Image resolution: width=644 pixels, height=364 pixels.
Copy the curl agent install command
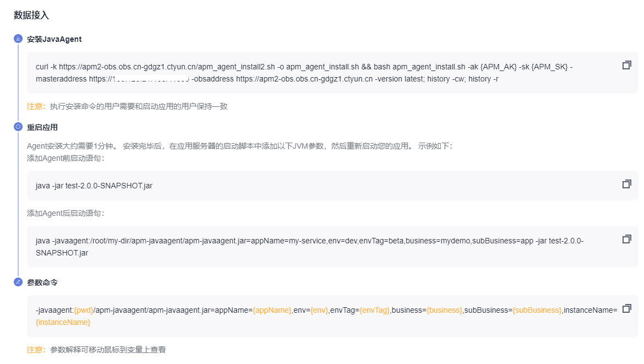coord(626,65)
